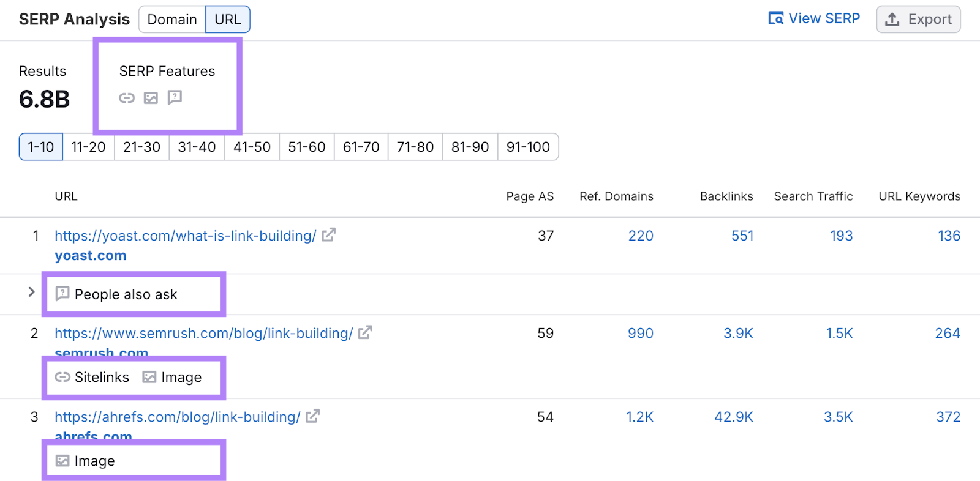Open the View SERP link
Image resolution: width=980 pixels, height=481 pixels.
coord(814,18)
